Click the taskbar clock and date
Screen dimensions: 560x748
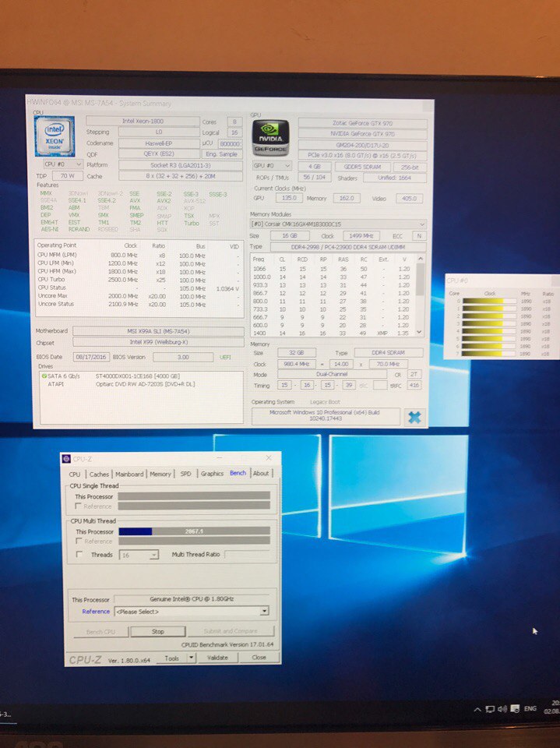[552, 707]
